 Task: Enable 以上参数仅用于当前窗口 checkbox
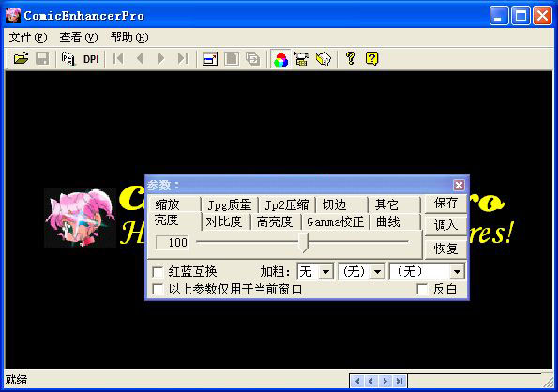158,290
